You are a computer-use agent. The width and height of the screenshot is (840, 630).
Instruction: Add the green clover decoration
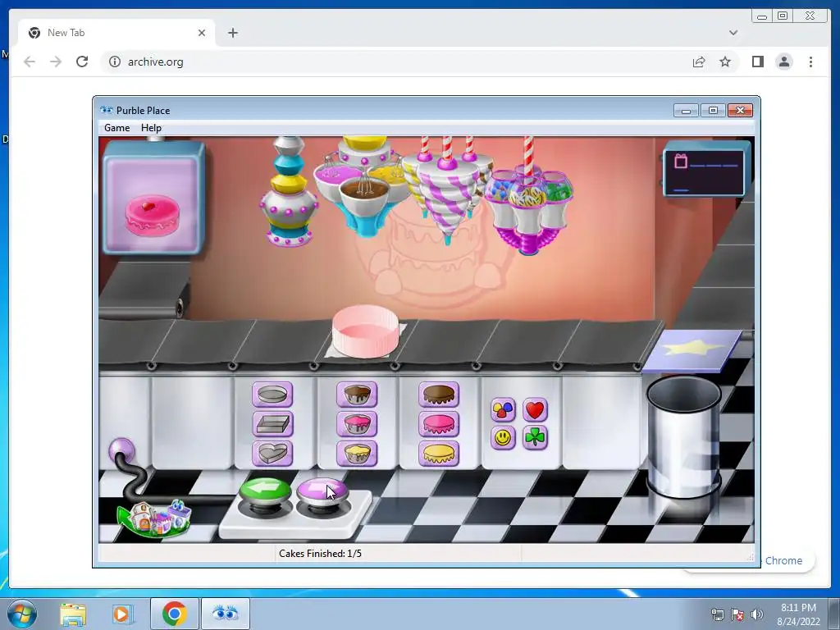point(535,438)
